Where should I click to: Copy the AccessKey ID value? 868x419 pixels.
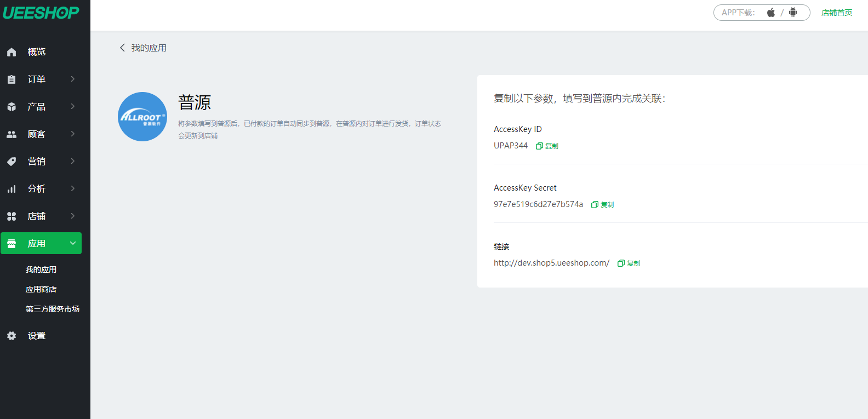click(x=547, y=146)
